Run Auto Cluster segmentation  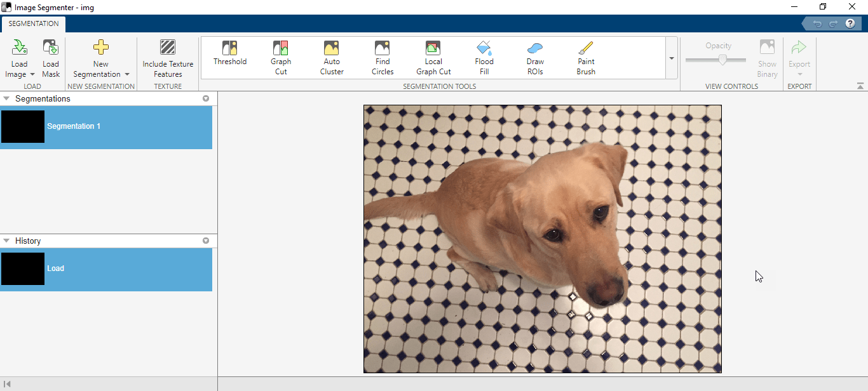click(332, 57)
